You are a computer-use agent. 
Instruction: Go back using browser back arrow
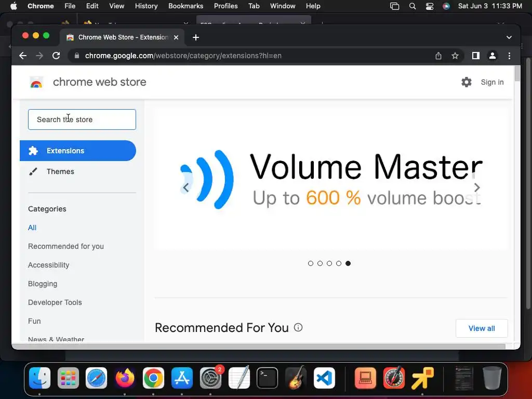[23, 56]
